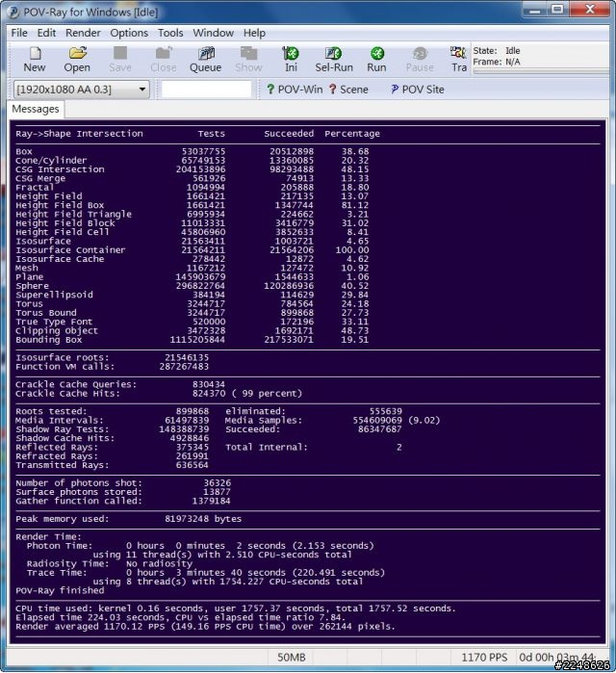This screenshot has width=616, height=673.
Task: Open POV-Win help link
Action: (x=295, y=90)
